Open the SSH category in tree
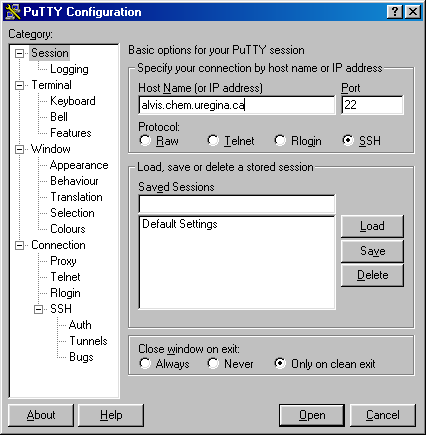426x435 pixels. tap(61, 309)
